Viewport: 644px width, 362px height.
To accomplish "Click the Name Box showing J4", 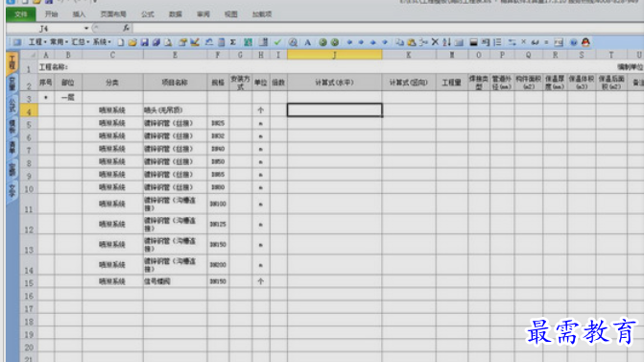I will click(44, 29).
